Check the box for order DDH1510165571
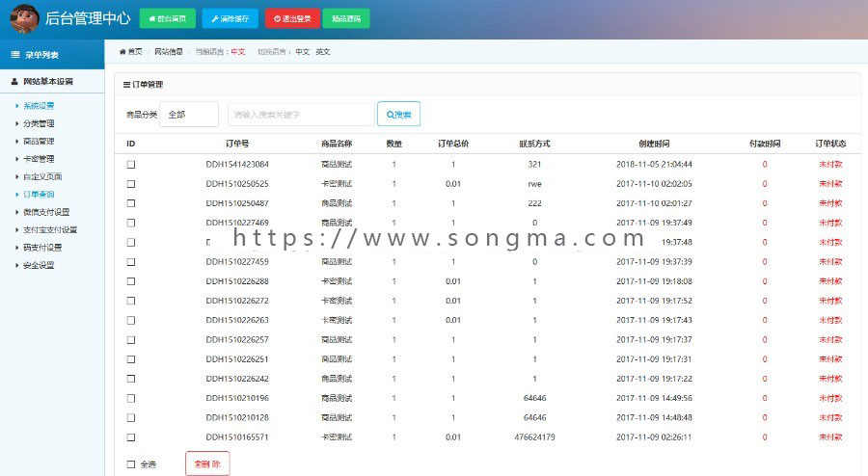The width and height of the screenshot is (868, 476). 130,436
